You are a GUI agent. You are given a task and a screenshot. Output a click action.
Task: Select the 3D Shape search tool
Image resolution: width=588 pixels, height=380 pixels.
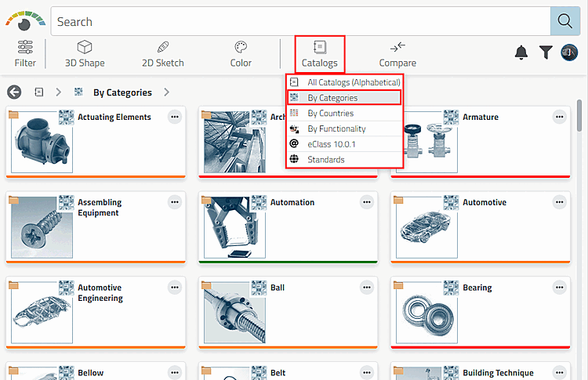(x=85, y=53)
